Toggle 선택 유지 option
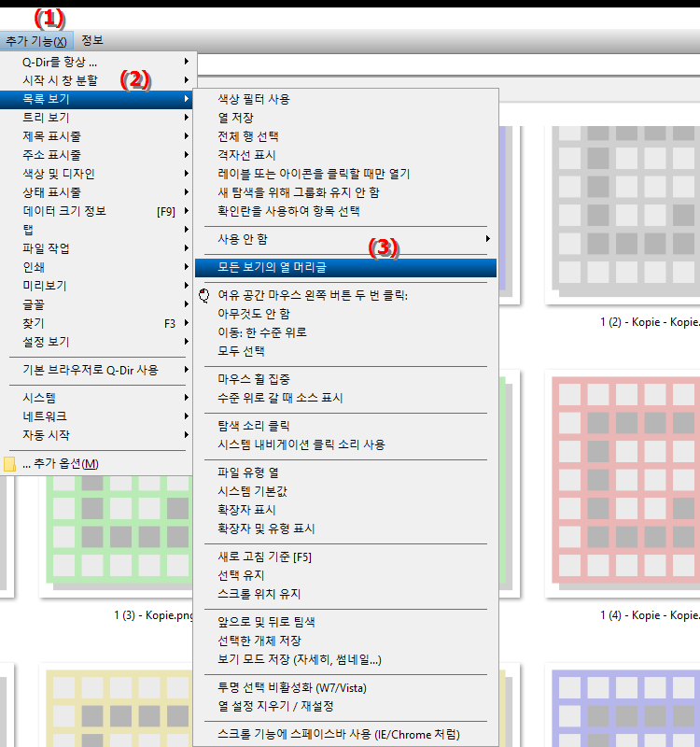 click(345, 575)
